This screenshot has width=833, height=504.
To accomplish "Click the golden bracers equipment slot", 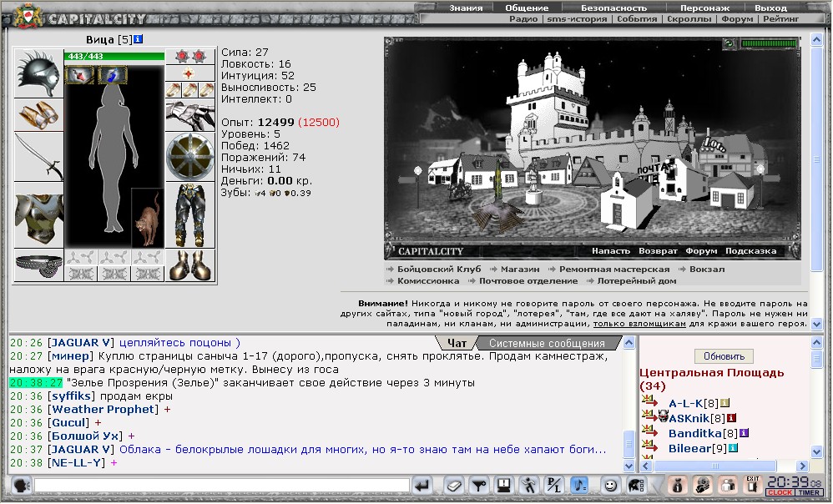I will [38, 115].
